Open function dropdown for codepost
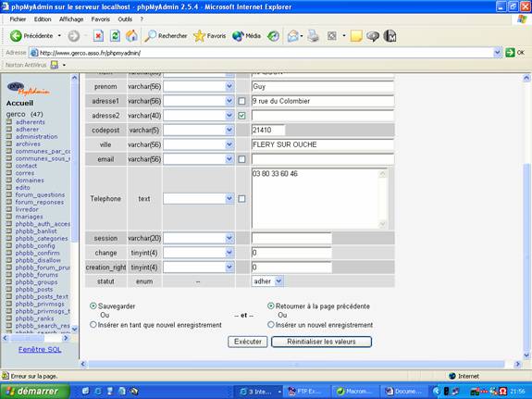This screenshot has width=532, height=399. [x=199, y=130]
